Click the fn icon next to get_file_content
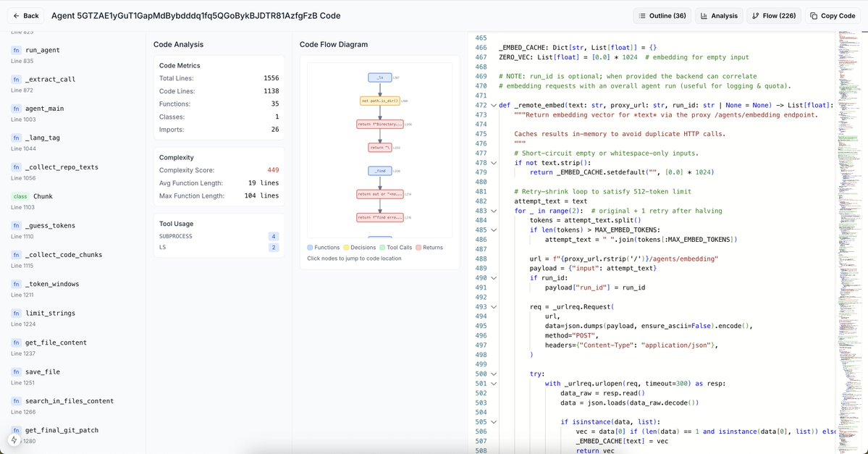Viewport: 868px width, 454px height. [x=16, y=342]
